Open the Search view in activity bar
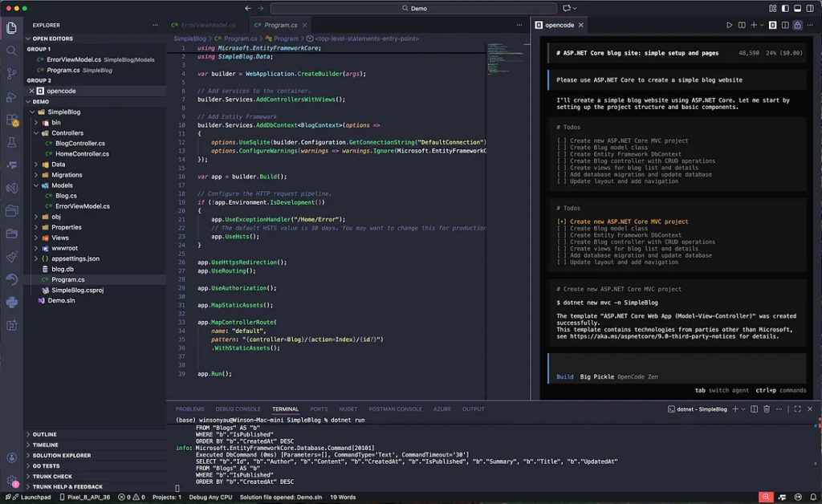Screen dimensions: 822x504 11,51
